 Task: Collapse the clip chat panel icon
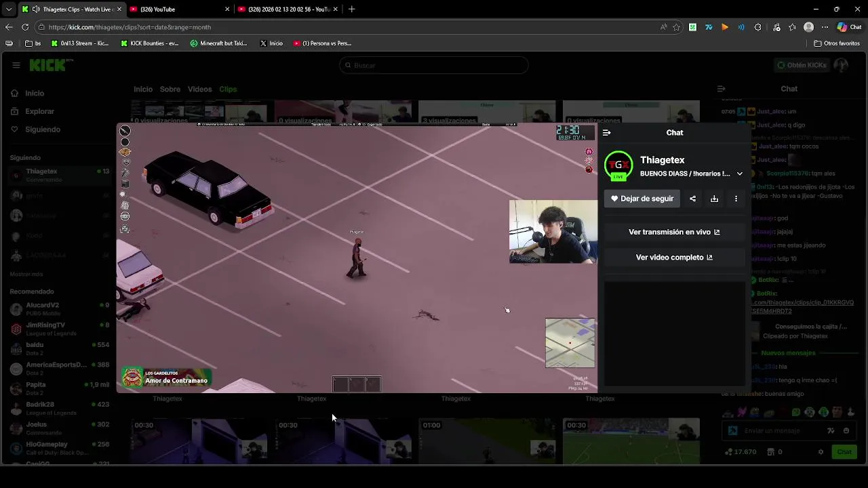click(x=607, y=133)
